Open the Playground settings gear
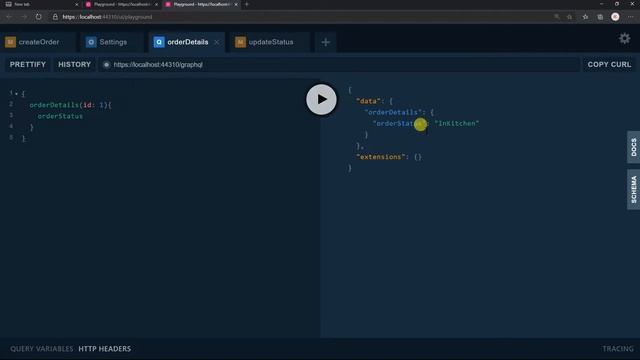The height and width of the screenshot is (360, 640). click(624, 39)
